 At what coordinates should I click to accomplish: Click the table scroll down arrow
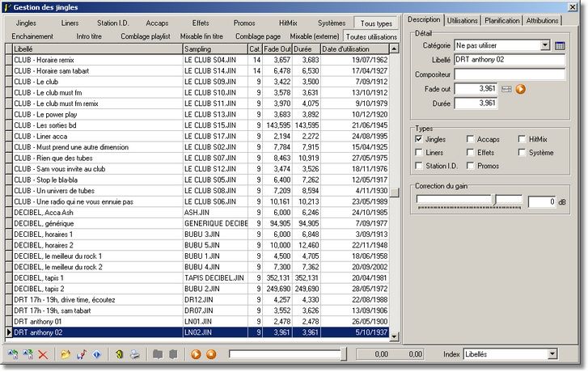click(394, 336)
